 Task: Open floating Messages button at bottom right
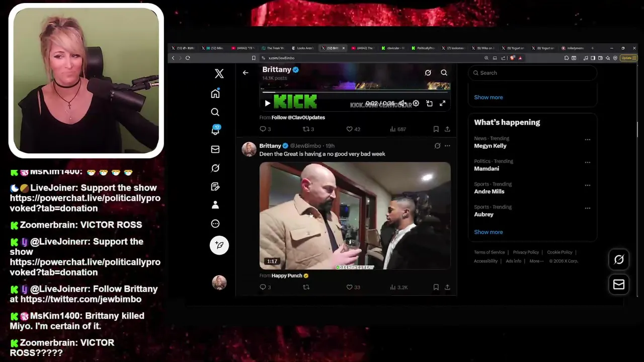coord(619,285)
